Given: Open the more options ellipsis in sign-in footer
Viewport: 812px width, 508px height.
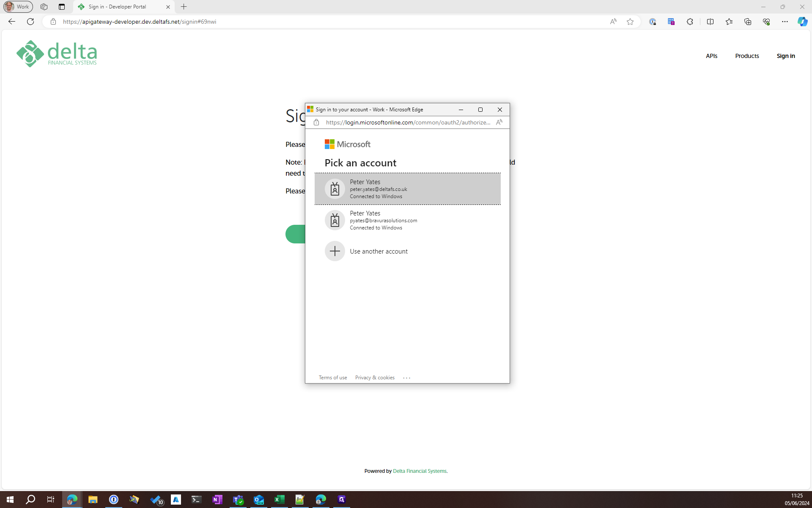Looking at the screenshot, I should tap(406, 378).
